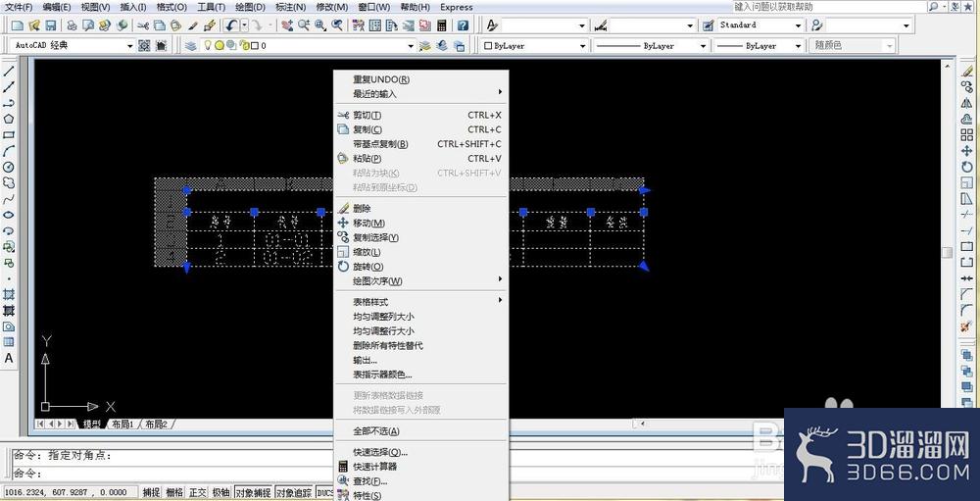The height and width of the screenshot is (501, 980).
Task: Open the 绘图(D) menu
Action: (x=250, y=7)
